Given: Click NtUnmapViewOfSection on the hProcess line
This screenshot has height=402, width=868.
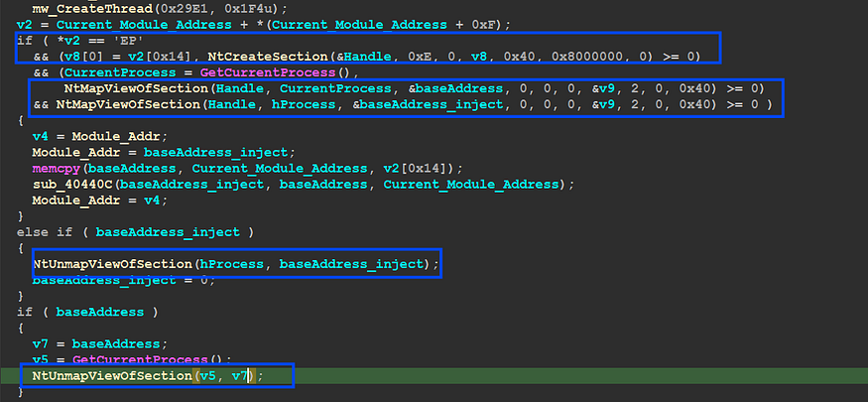Looking at the screenshot, I should click(x=111, y=264).
